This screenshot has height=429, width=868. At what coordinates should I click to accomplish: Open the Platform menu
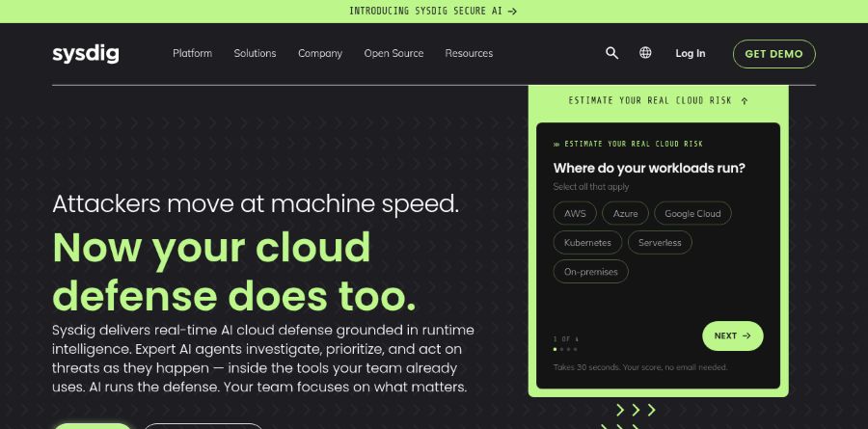[192, 53]
